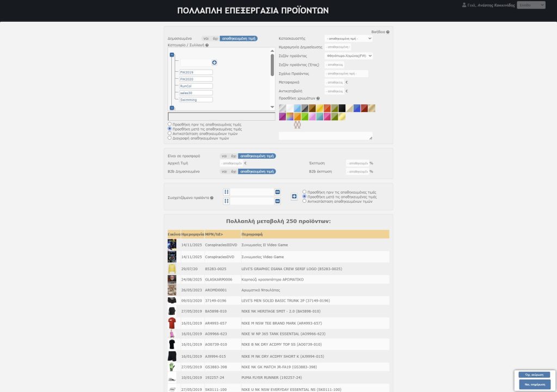The width and height of the screenshot is (557, 392).
Task: Remove first related product with minus icon
Action: coord(277,192)
